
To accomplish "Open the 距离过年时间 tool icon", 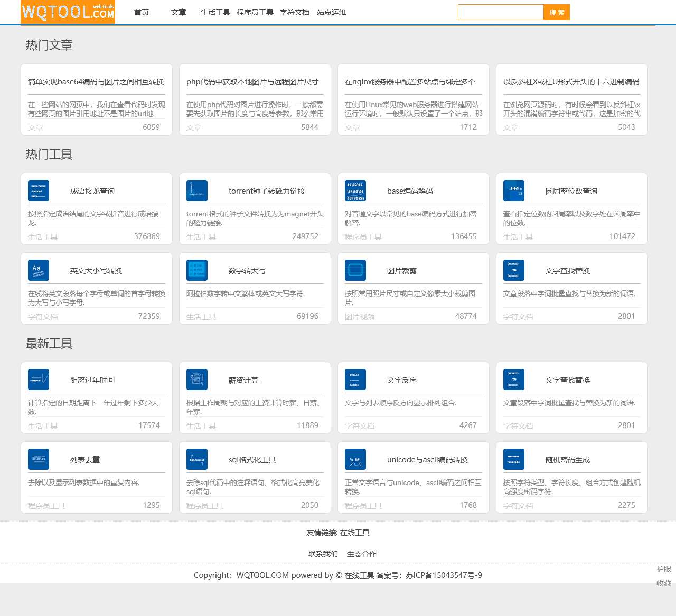I will [x=39, y=380].
